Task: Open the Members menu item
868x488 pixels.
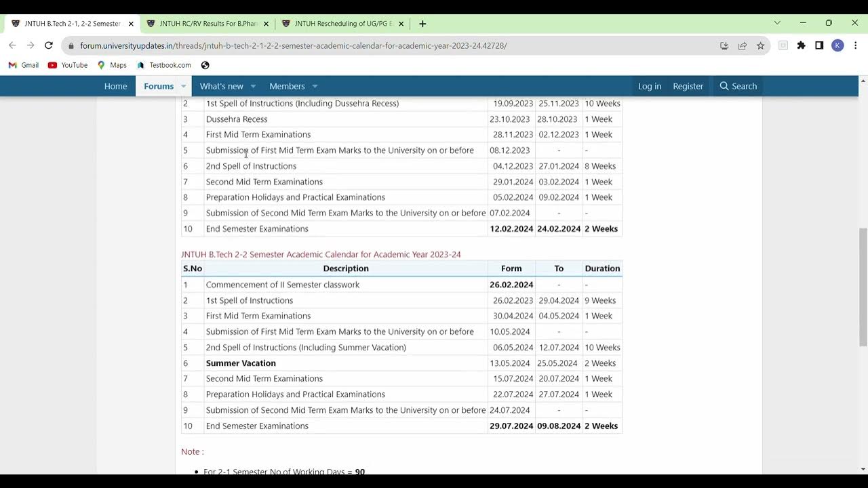Action: tap(287, 86)
